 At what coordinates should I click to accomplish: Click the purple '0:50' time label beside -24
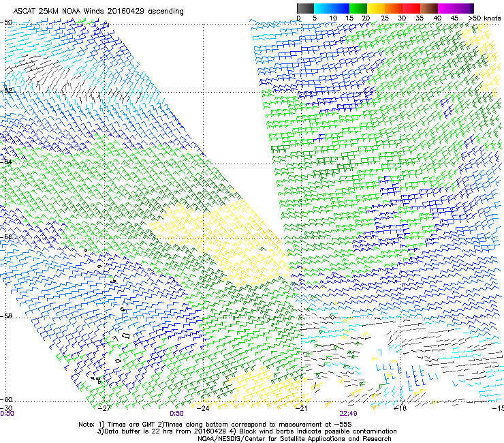pos(177,414)
